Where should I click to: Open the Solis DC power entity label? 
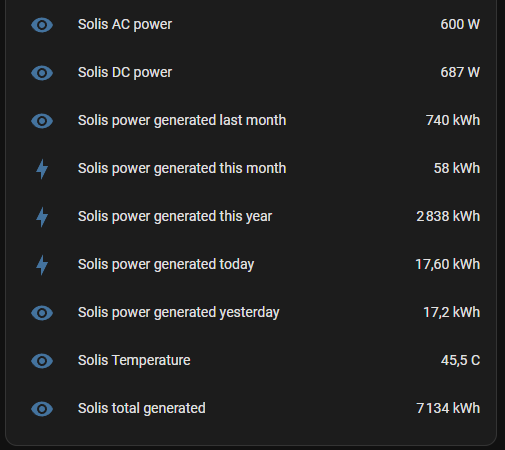pos(125,73)
